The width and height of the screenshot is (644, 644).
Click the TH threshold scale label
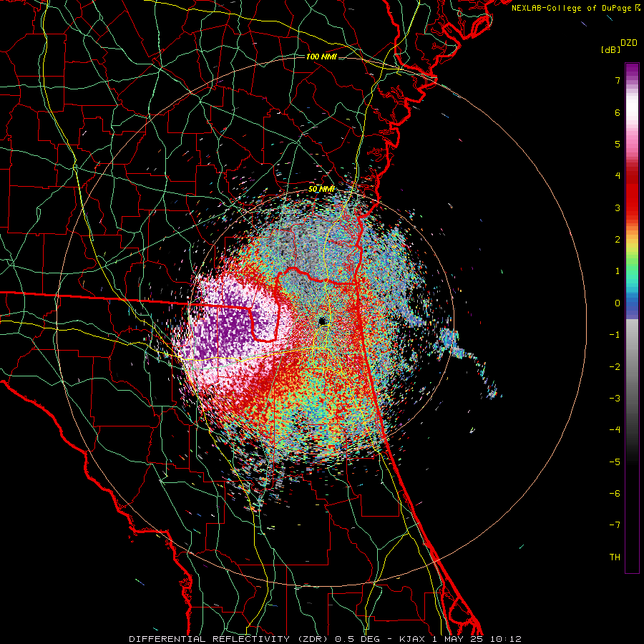[x=615, y=557]
